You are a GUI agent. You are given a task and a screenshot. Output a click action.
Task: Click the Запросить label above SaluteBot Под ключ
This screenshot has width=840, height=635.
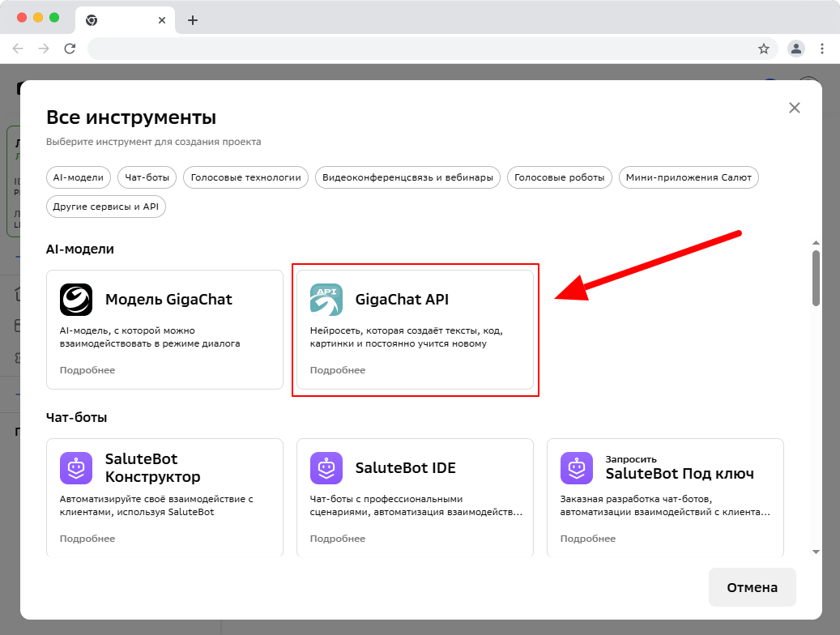click(x=631, y=459)
